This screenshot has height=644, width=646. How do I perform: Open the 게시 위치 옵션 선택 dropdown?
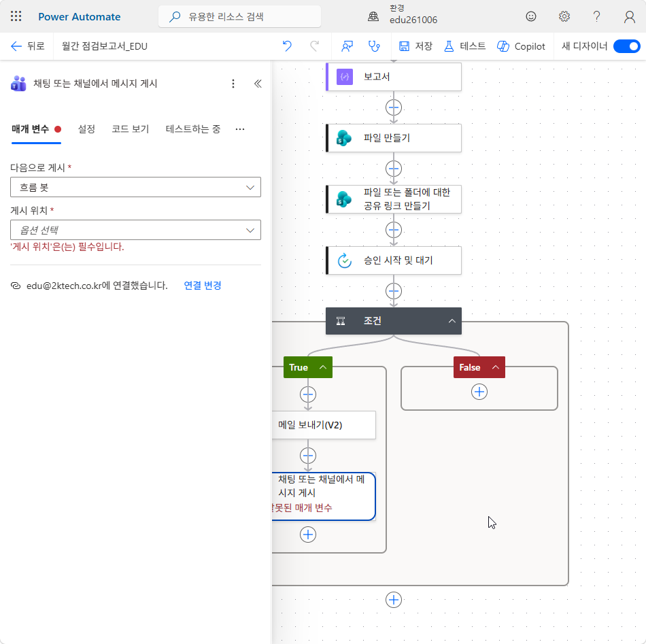click(135, 230)
